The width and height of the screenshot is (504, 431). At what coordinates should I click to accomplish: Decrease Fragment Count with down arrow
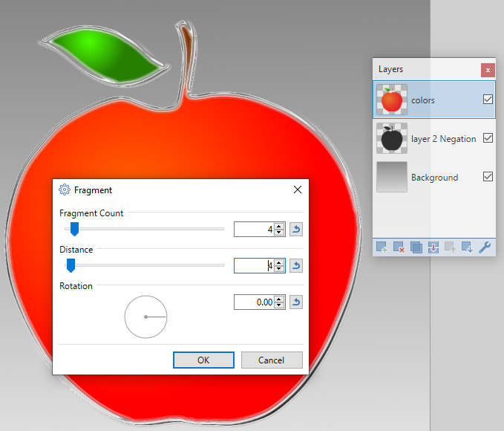[x=279, y=232]
